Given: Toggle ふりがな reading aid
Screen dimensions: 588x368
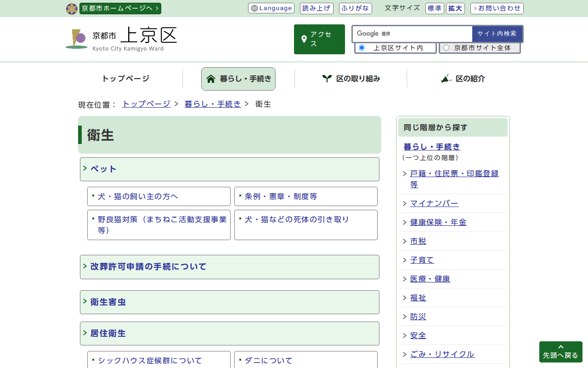Looking at the screenshot, I should (x=355, y=8).
